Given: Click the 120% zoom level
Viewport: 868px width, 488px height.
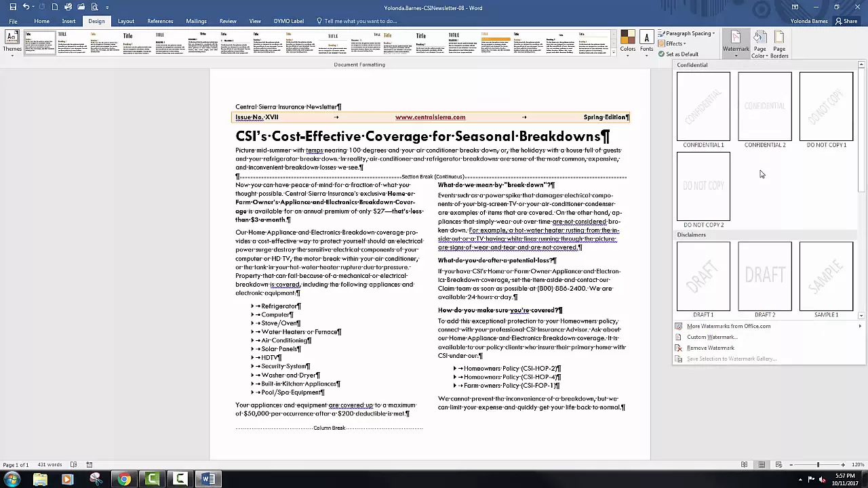Looking at the screenshot, I should 858,465.
